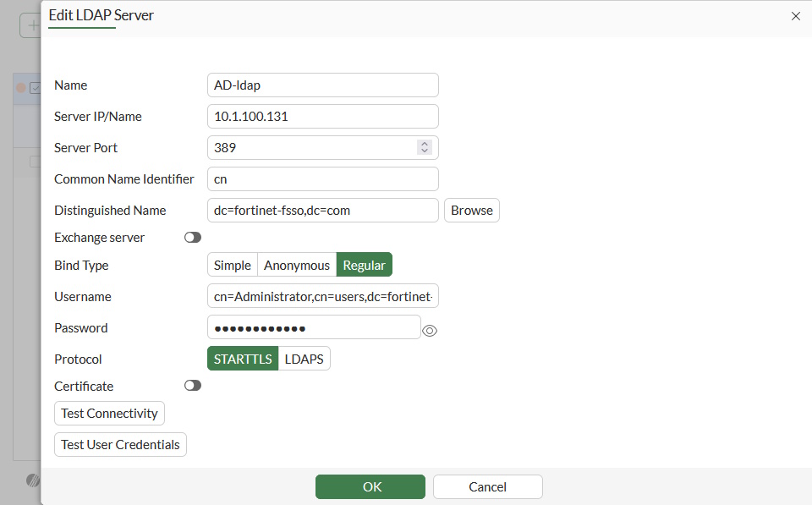Cancel editing the LDAP server
The height and width of the screenshot is (505, 812).
(x=487, y=486)
